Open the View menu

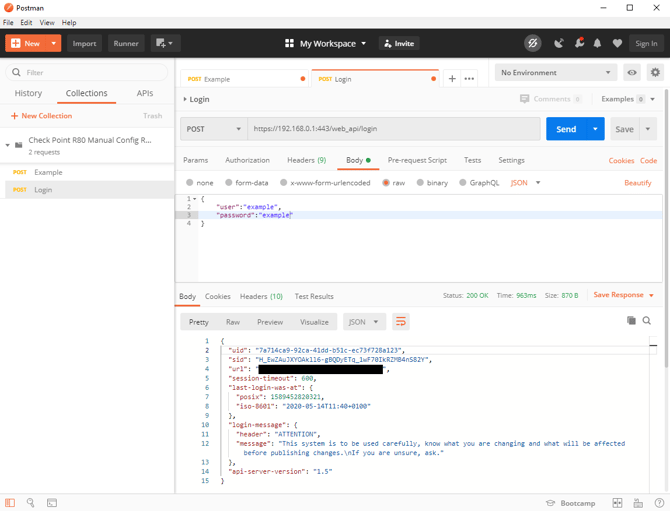tap(47, 22)
